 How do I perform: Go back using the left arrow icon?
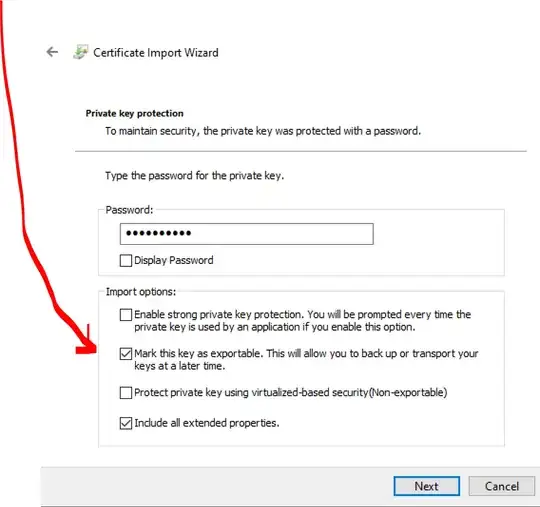tap(52, 52)
